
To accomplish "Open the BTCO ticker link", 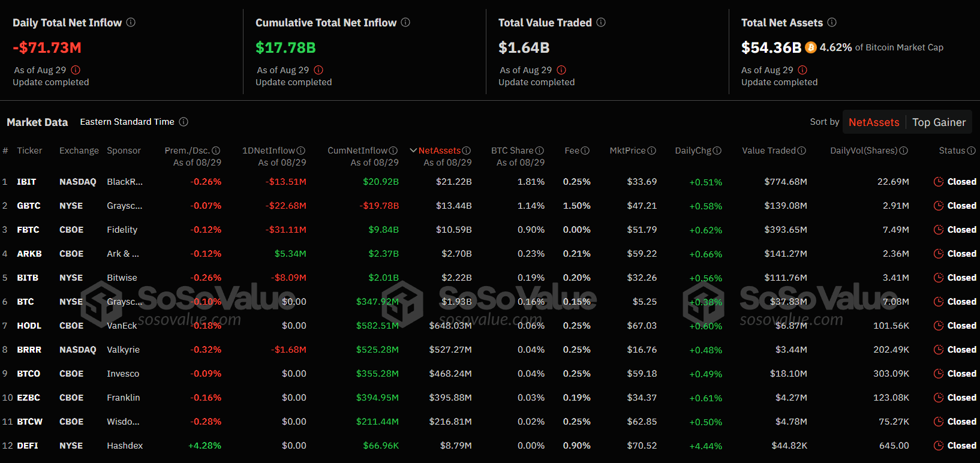I will [x=29, y=374].
